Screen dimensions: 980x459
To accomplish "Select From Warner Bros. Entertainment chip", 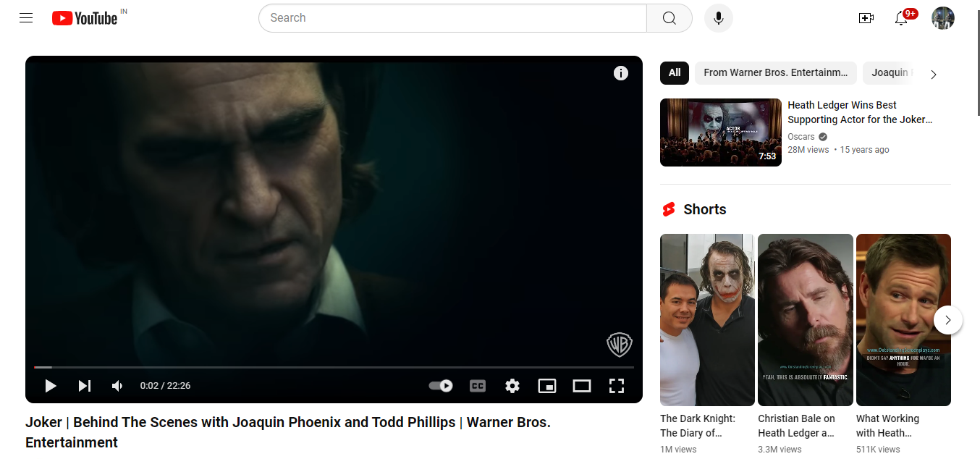I will 776,72.
